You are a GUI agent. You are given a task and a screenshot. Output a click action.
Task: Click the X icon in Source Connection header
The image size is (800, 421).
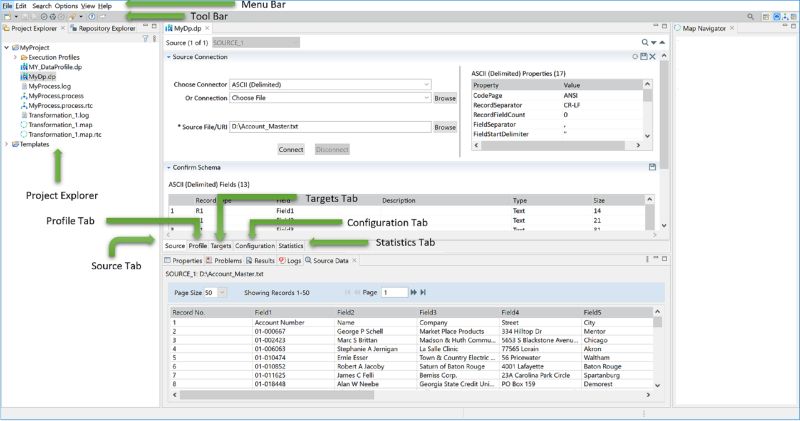pyautogui.click(x=653, y=57)
